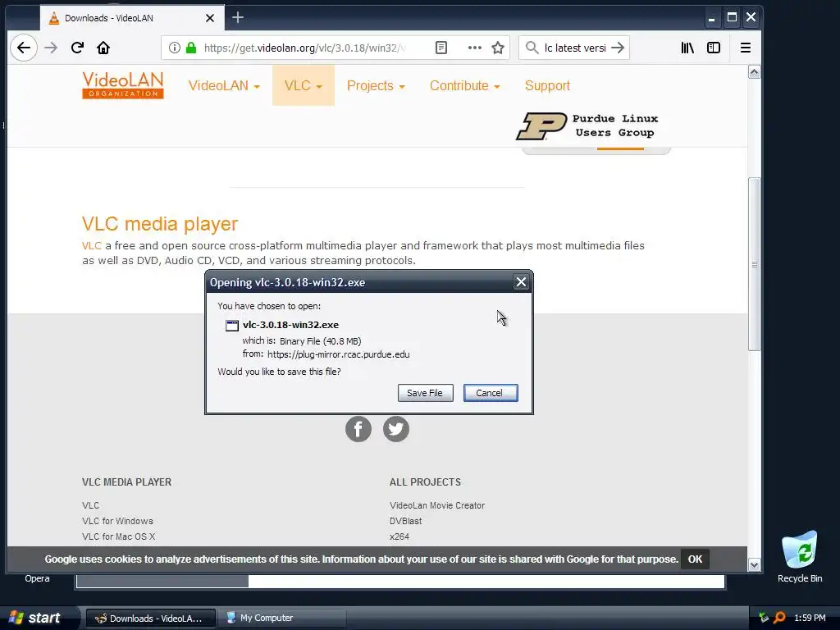This screenshot has width=840, height=630.
Task: Reload the current page
Action: [x=77, y=48]
